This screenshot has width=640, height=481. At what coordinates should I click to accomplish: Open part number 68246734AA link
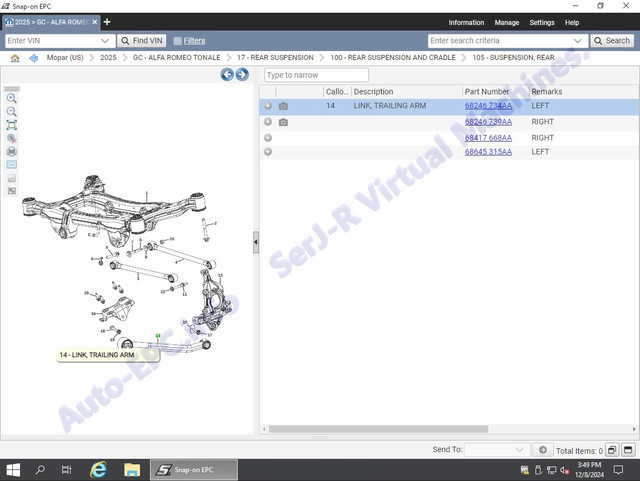pyautogui.click(x=488, y=106)
